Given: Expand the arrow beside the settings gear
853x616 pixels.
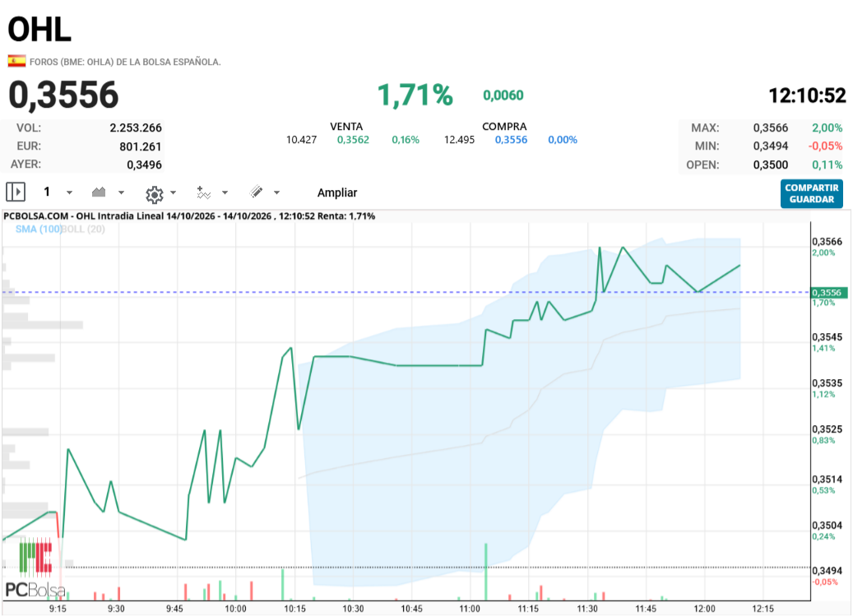Looking at the screenshot, I should 173,192.
